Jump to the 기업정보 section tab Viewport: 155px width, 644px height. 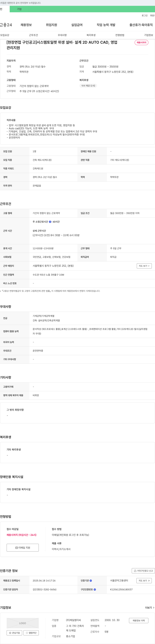tap(149, 35)
